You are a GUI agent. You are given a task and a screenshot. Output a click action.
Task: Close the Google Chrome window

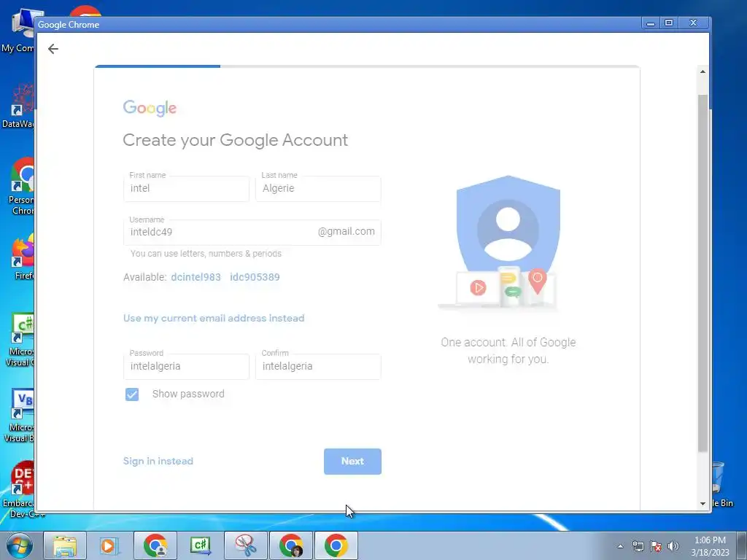tap(694, 23)
